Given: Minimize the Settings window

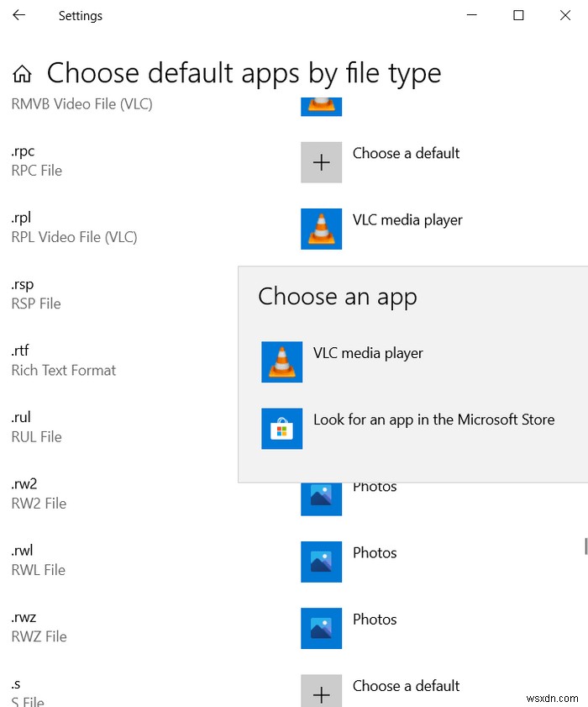Looking at the screenshot, I should [x=472, y=15].
